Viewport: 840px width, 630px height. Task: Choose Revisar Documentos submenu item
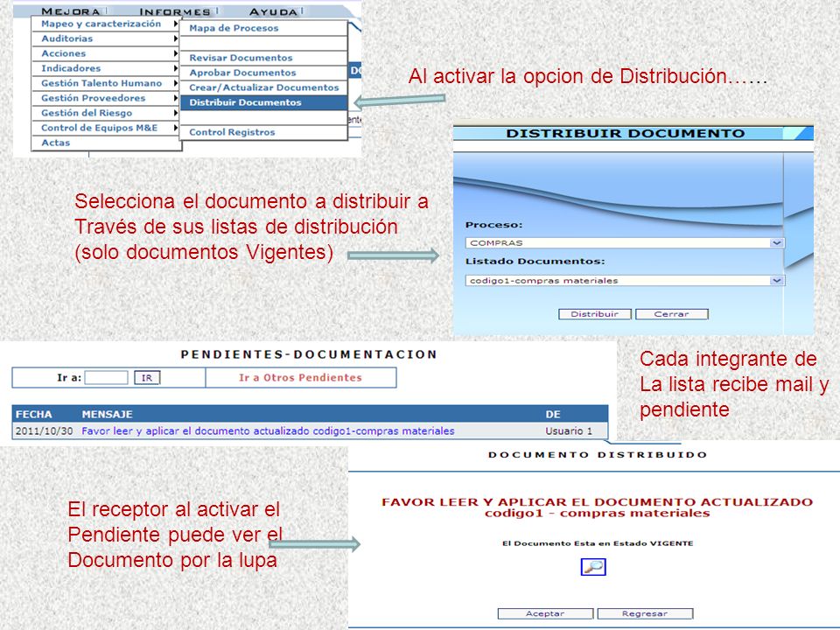coord(263,58)
